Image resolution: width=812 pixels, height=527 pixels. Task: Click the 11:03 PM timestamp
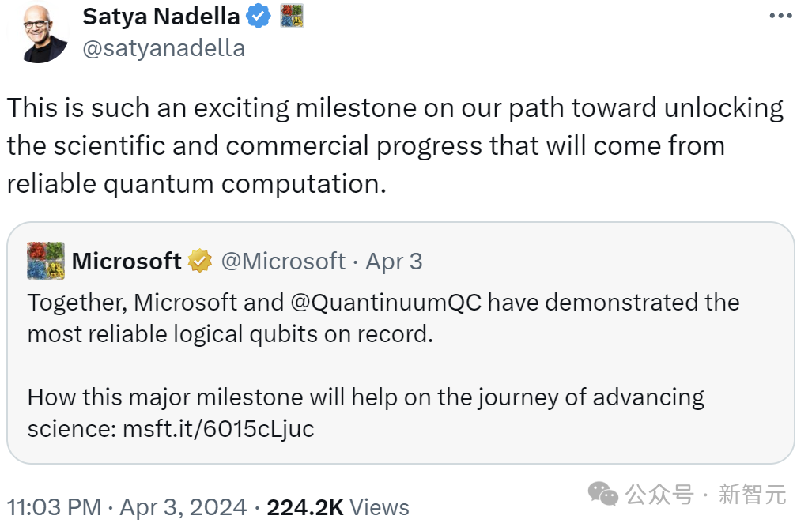click(x=54, y=506)
